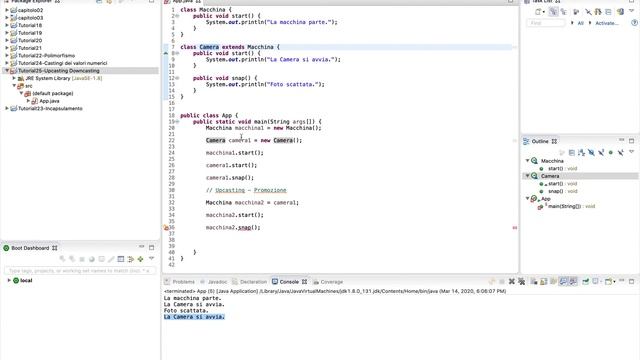The height and width of the screenshot is (360, 640).
Task: Toggle Hide Non-Public Members green dot icon
Action: (x=611, y=153)
